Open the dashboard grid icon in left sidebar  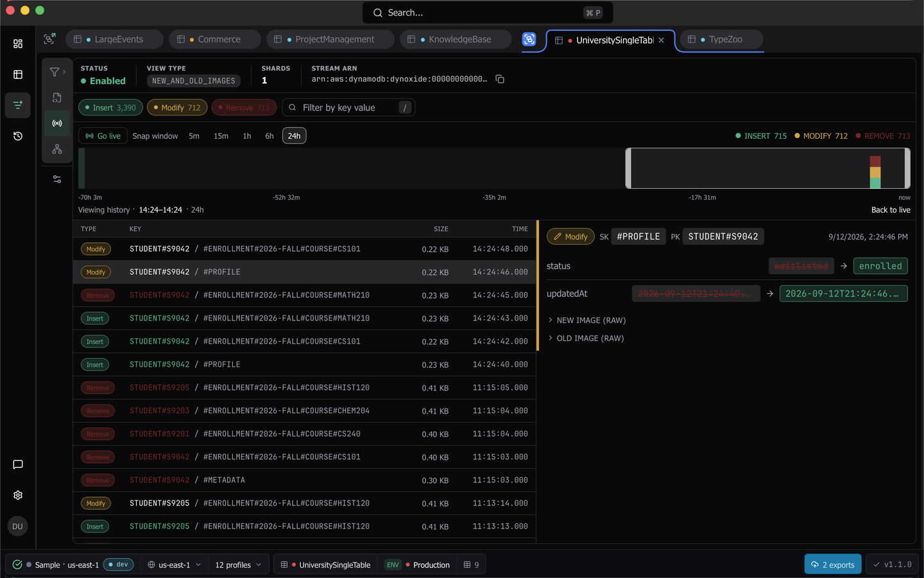(x=18, y=44)
